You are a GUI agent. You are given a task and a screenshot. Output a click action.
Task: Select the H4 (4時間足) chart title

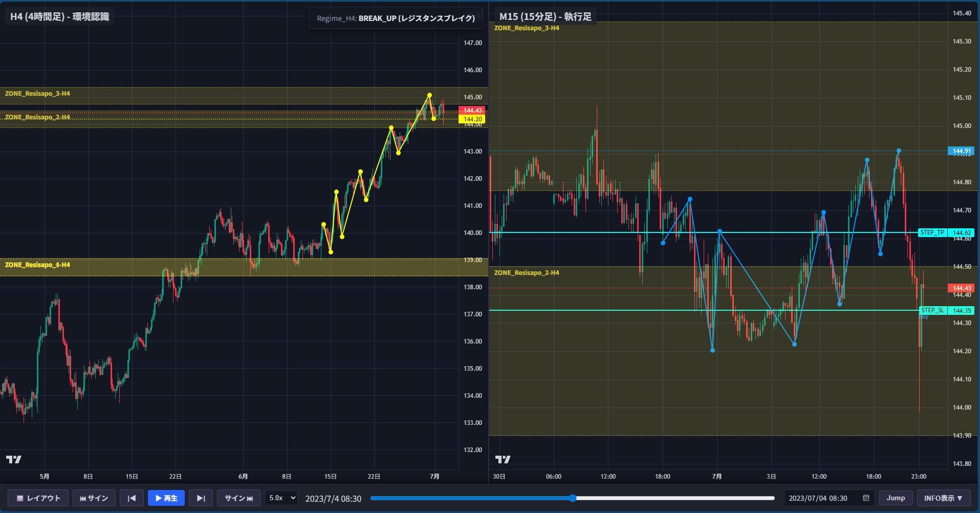60,16
